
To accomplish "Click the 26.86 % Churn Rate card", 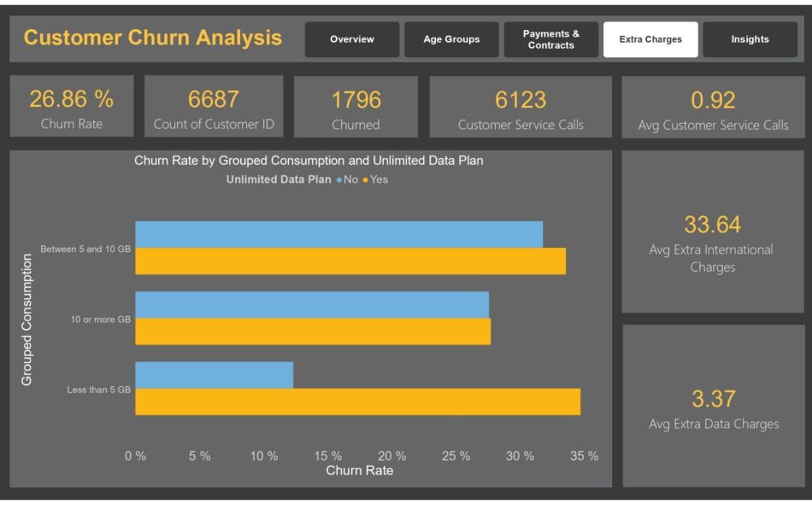I will click(x=72, y=107).
